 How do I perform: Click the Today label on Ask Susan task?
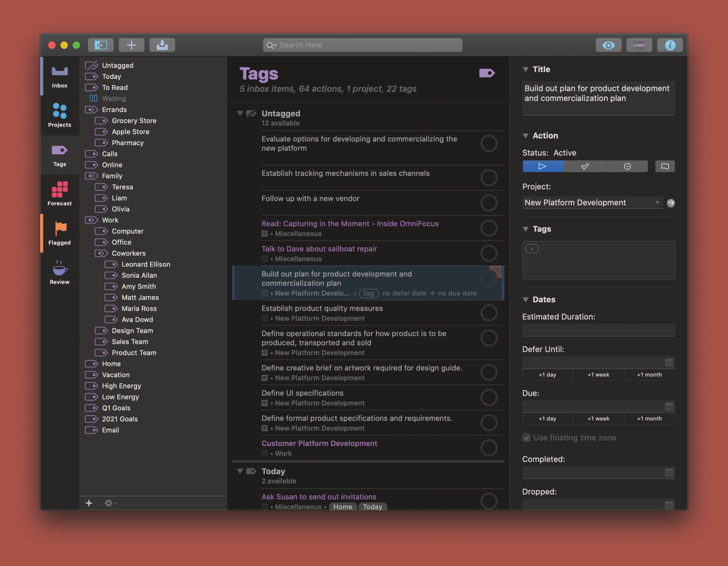(x=372, y=506)
